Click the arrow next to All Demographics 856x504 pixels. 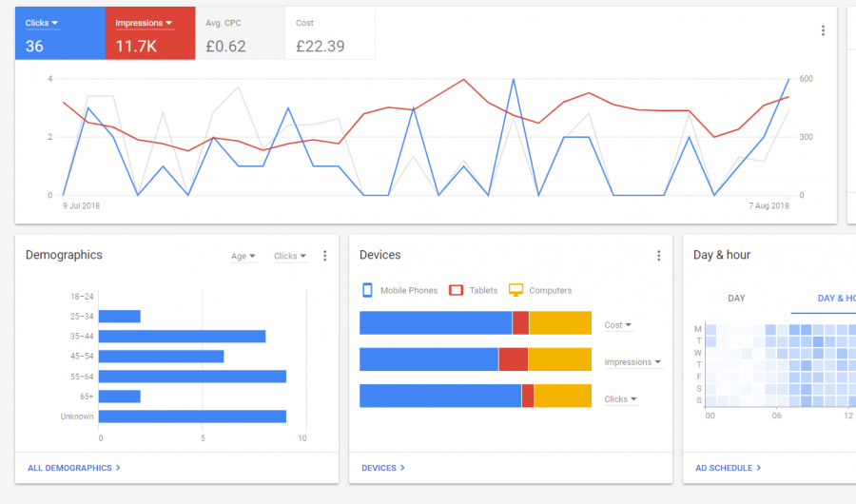coord(118,468)
